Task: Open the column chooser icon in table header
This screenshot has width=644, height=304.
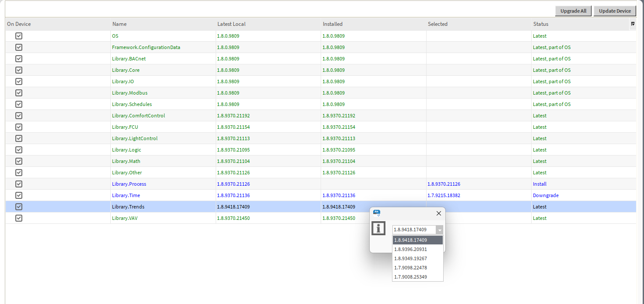Action: pyautogui.click(x=633, y=24)
